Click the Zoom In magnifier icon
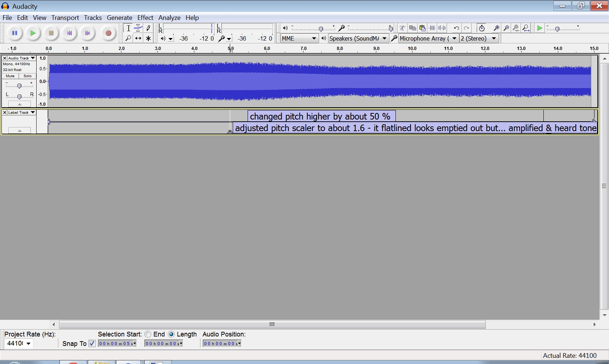Viewport: 609px width, 364px height. (496, 28)
